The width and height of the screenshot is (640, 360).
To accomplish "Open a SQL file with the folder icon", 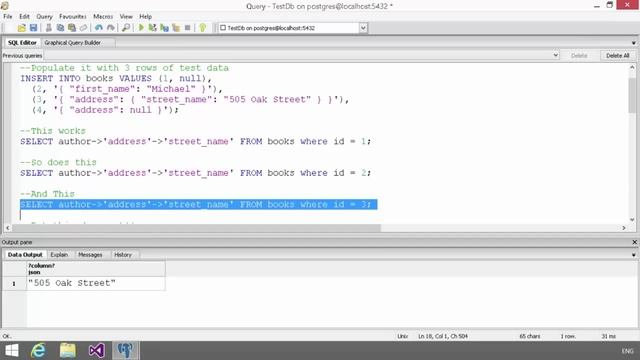I will click(x=22, y=28).
